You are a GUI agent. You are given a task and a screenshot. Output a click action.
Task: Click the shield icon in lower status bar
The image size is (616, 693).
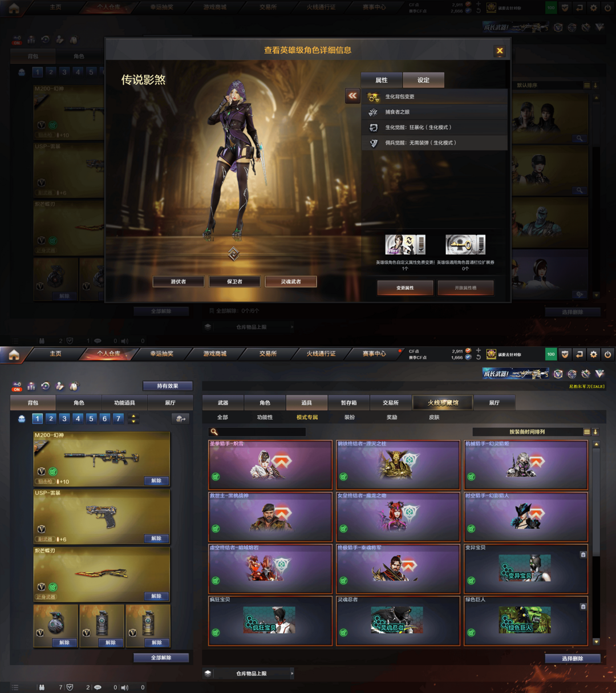pyautogui.click(x=70, y=687)
